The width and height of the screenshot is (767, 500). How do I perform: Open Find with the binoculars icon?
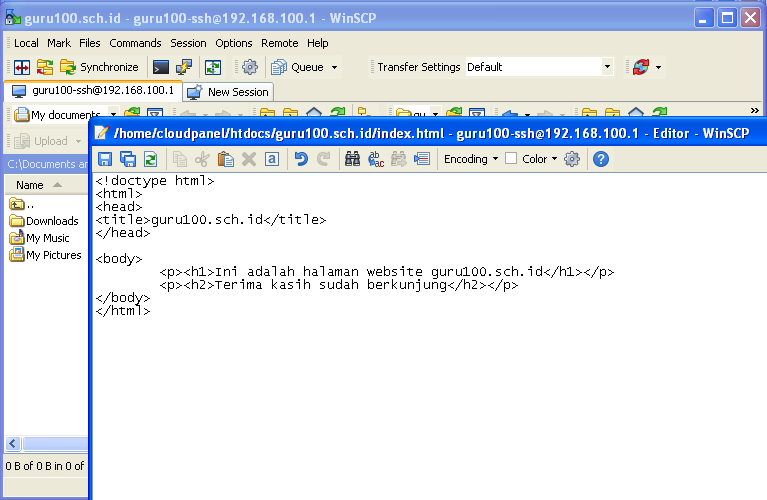pos(352,159)
